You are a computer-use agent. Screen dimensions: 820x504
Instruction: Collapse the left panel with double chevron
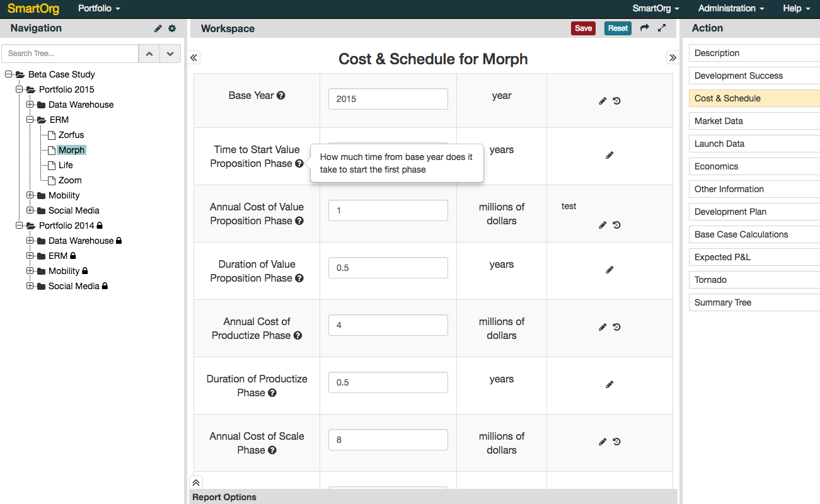(x=194, y=58)
